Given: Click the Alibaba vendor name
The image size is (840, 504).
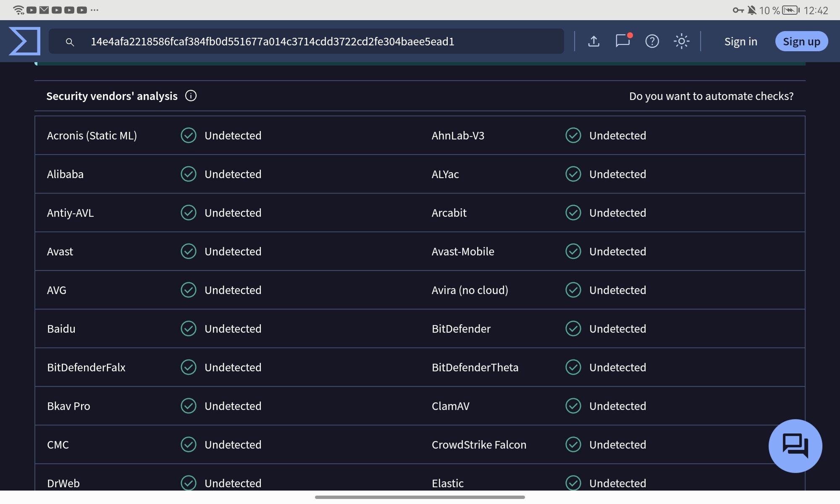Looking at the screenshot, I should 65,174.
